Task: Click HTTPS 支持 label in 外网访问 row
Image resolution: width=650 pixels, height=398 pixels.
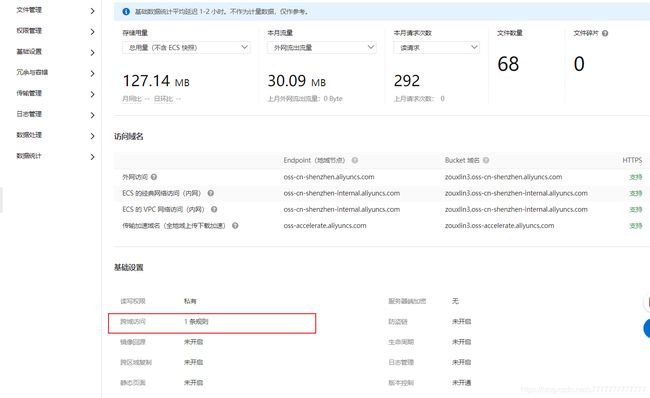Action: [x=635, y=177]
